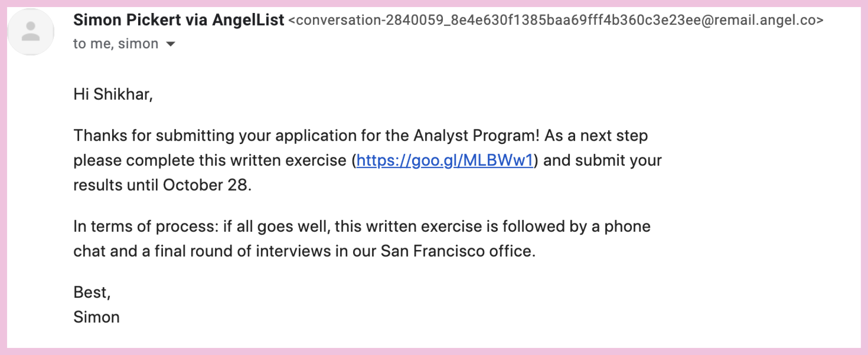Click the 'Best,' sign-off line
This screenshot has width=868, height=355.
92,292
